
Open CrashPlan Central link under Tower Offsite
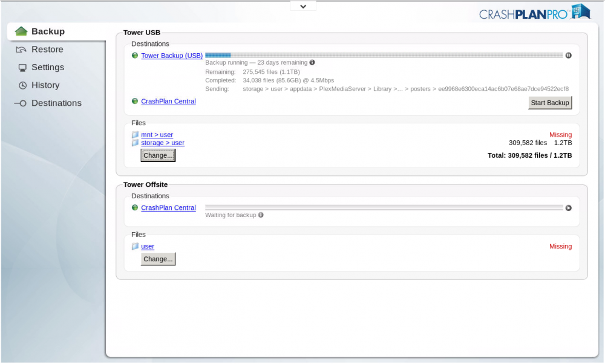tap(168, 208)
